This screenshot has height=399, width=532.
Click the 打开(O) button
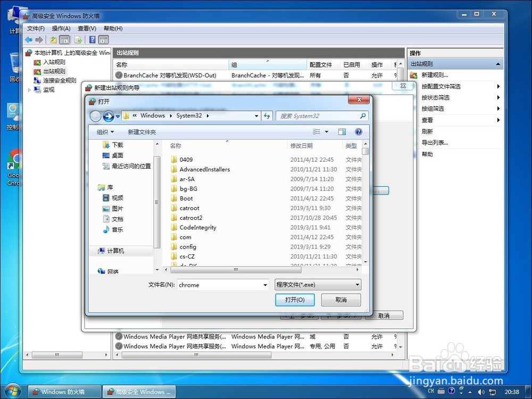point(295,300)
